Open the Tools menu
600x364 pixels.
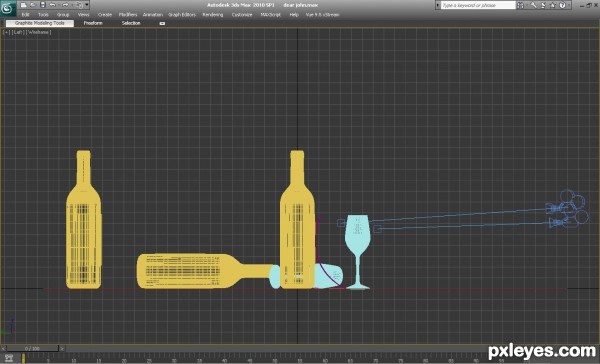click(43, 15)
